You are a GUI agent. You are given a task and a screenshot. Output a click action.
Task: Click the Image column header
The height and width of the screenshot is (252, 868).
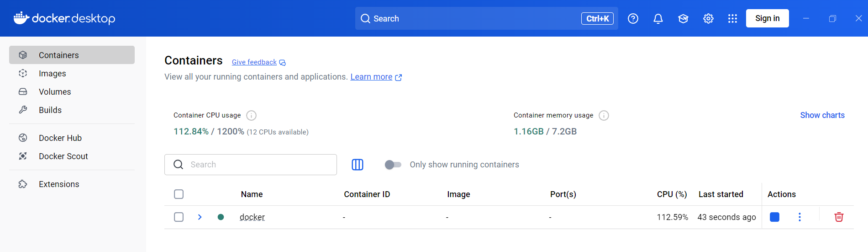tap(458, 194)
